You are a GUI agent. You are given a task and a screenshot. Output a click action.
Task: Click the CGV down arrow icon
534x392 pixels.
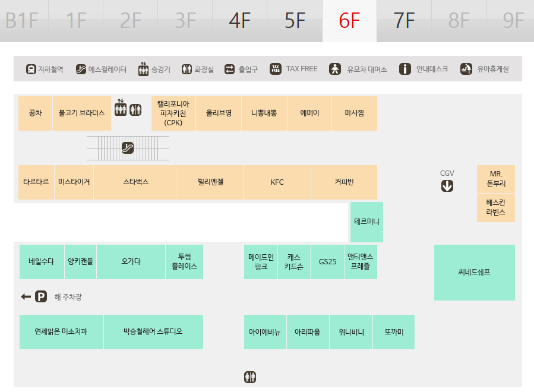tap(447, 186)
